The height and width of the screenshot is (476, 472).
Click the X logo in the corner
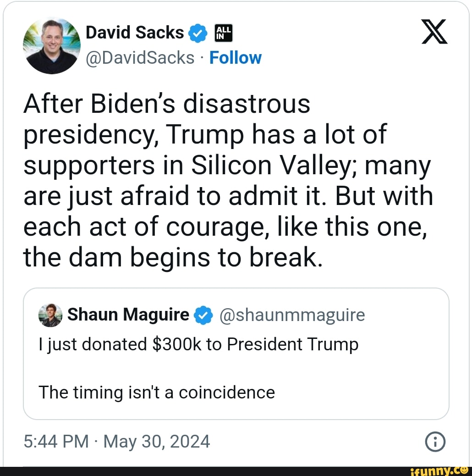434,34
